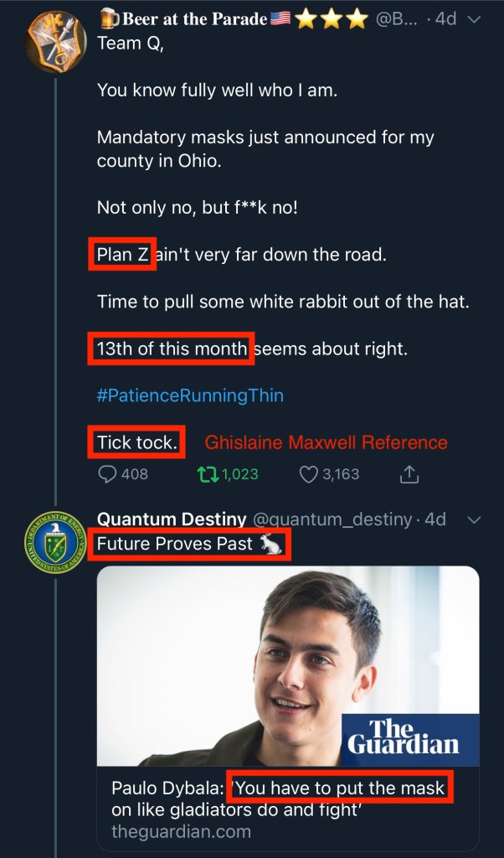Viewport: 504px width, 858px height.
Task: Open the theguardian.com domain link
Action: (x=181, y=832)
